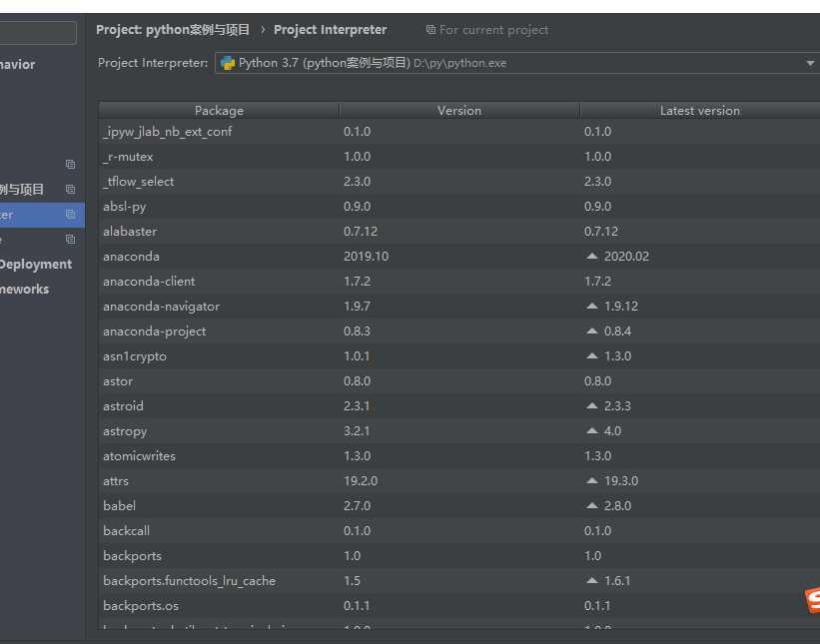The image size is (820, 644).
Task: Click upgrade arrow icon for babel 2.8.0
Action: [592, 505]
